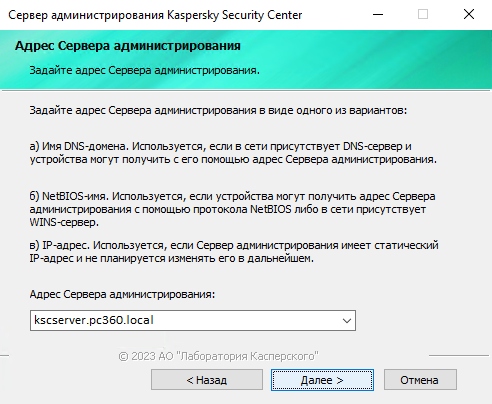Image resolution: width=492 pixels, height=404 pixels.
Task: Click the Адрес Сервера администрирования: field label
Action: coord(122,294)
